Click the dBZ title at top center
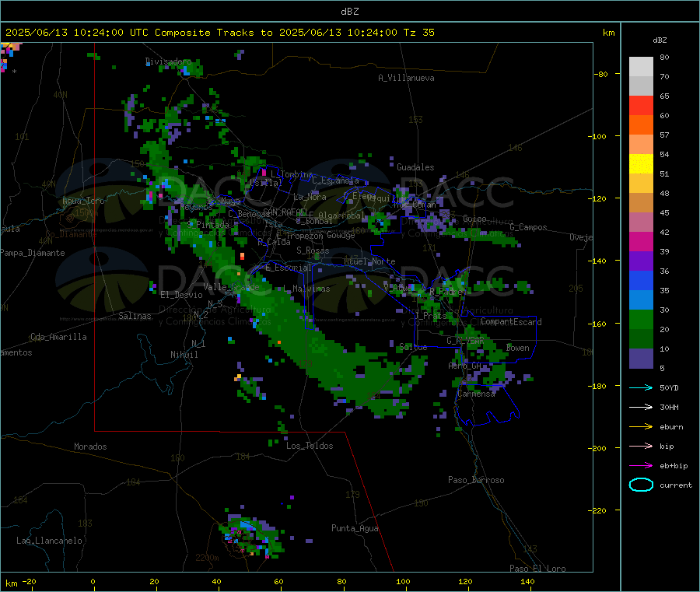This screenshot has width=700, height=592. pyautogui.click(x=349, y=12)
